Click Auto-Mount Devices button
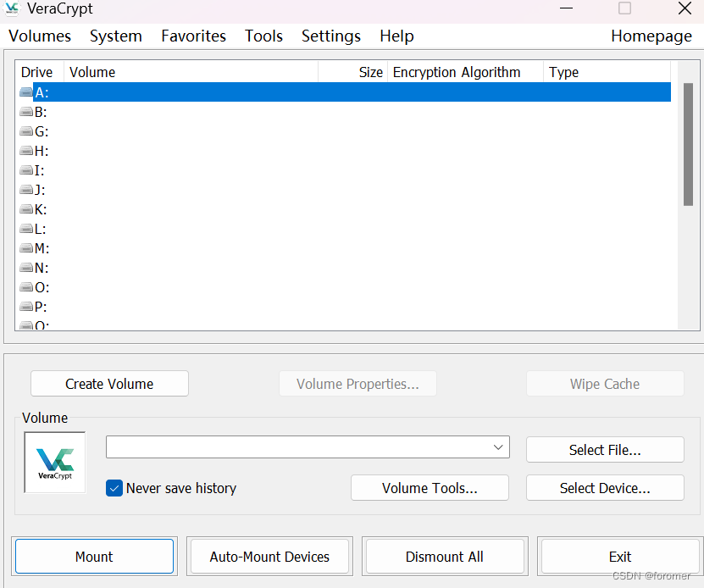The image size is (704, 588). tap(269, 557)
